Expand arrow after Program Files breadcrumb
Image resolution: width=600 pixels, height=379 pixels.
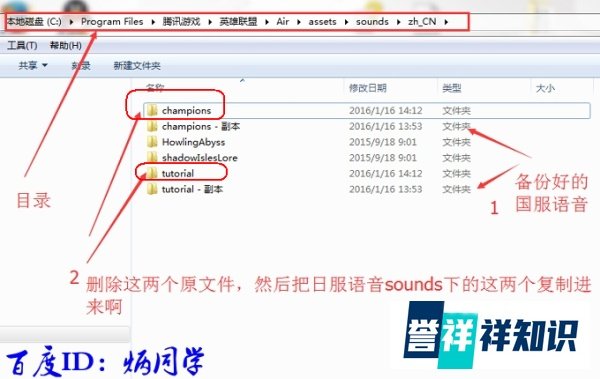click(x=153, y=22)
